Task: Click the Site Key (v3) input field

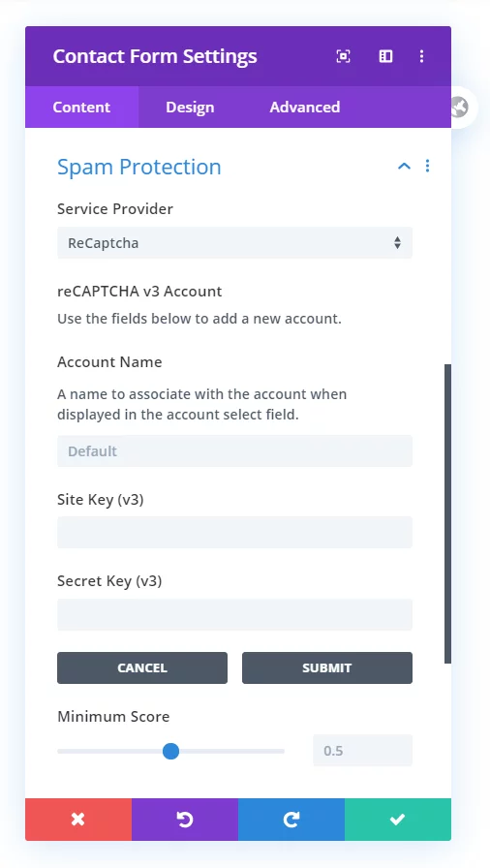Action: [234, 533]
